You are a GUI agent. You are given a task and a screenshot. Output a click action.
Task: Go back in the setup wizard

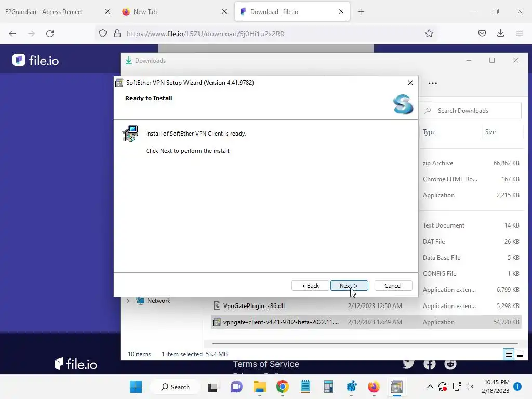(x=310, y=286)
